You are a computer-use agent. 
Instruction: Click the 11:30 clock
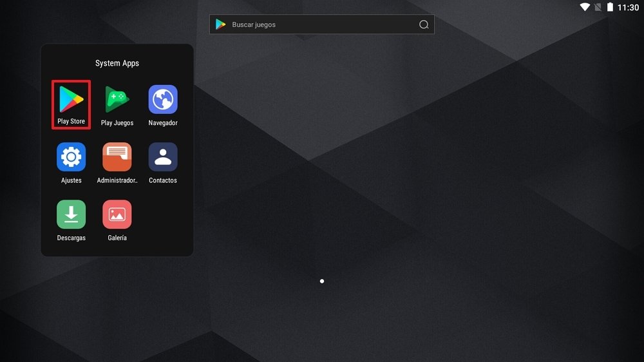pyautogui.click(x=628, y=7)
